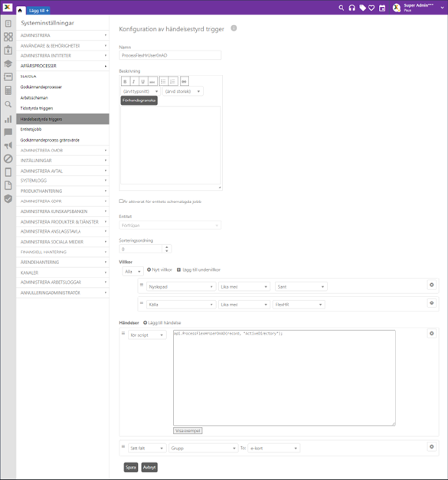Click the Visa exempel button
Screen dimensions: 448x480
click(x=188, y=431)
